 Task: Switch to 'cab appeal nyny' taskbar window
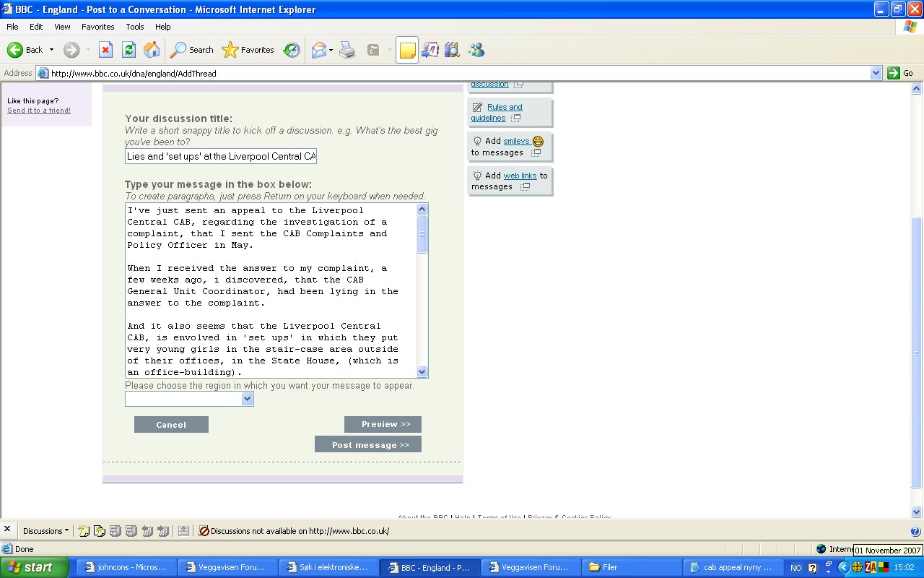[x=732, y=567]
